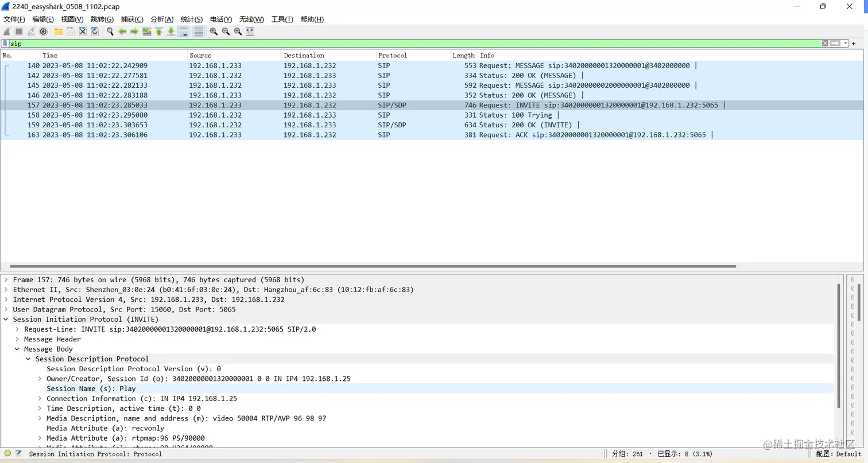
Task: Open expert information status icon
Action: (7, 453)
